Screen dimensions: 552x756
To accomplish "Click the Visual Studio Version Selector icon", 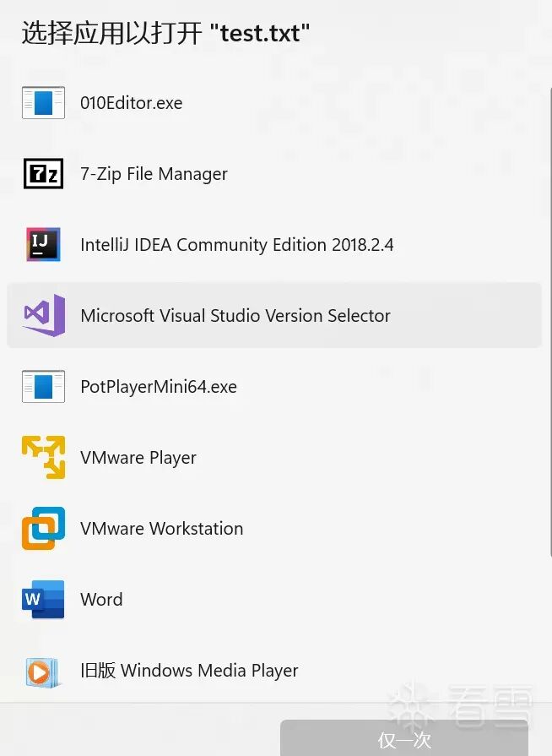I will [x=44, y=315].
